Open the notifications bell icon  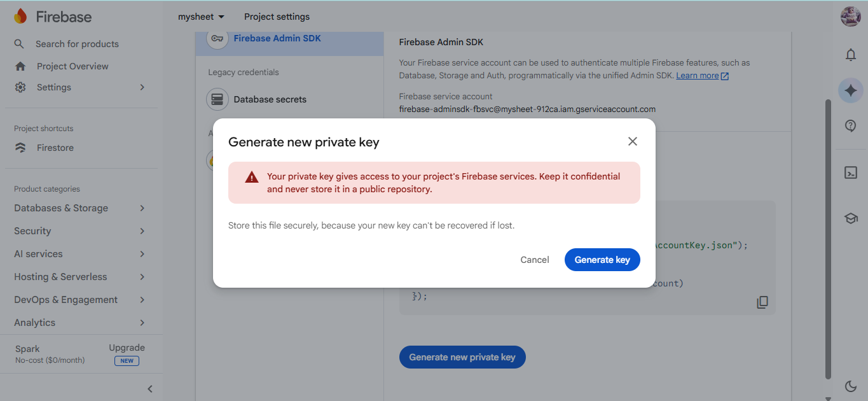(x=850, y=55)
